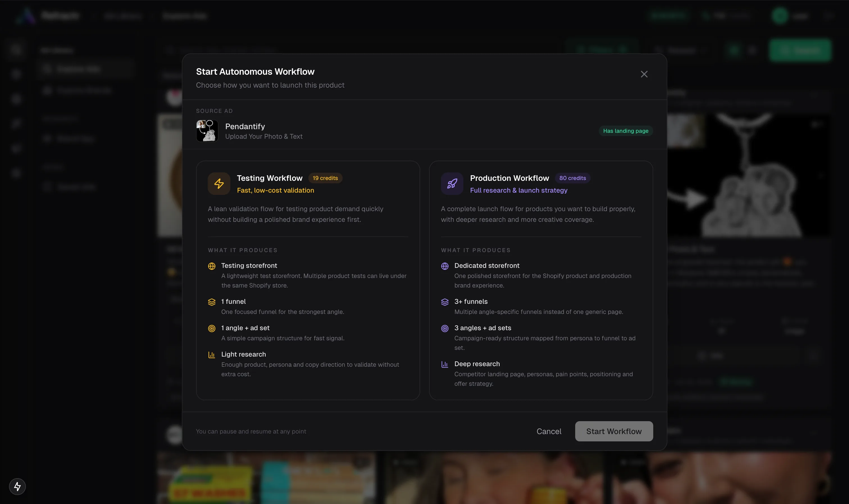Click the Pendantify source ad thumbnail
This screenshot has height=504, width=849.
click(207, 131)
